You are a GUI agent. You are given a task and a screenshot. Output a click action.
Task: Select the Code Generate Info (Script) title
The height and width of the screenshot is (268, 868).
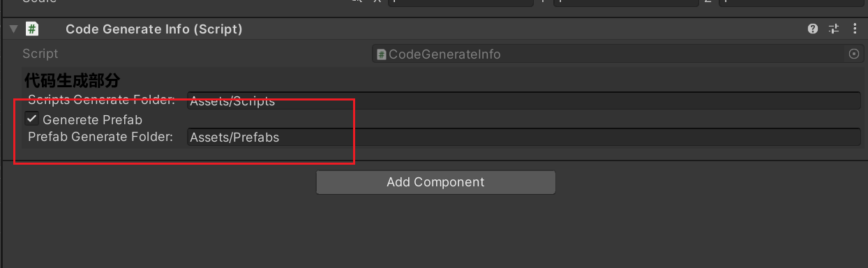pos(154,29)
